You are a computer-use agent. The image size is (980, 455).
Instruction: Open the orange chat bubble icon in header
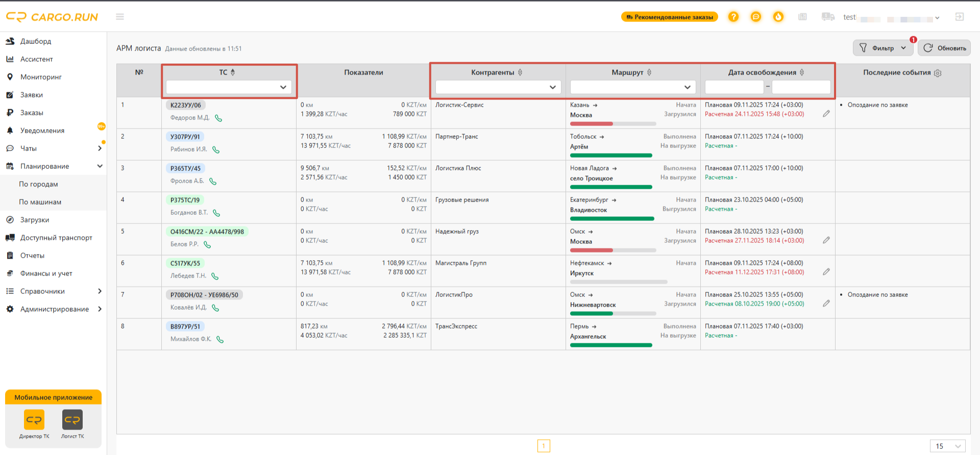tap(756, 17)
